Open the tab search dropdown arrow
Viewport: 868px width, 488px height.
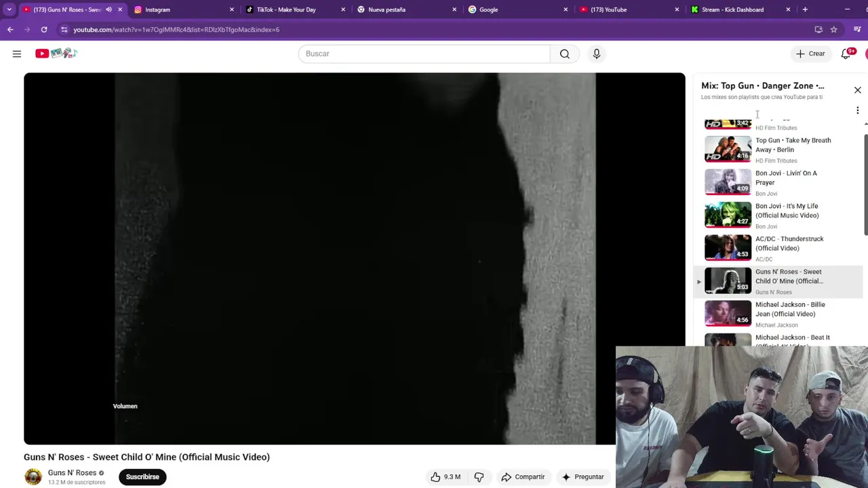pyautogui.click(x=9, y=9)
